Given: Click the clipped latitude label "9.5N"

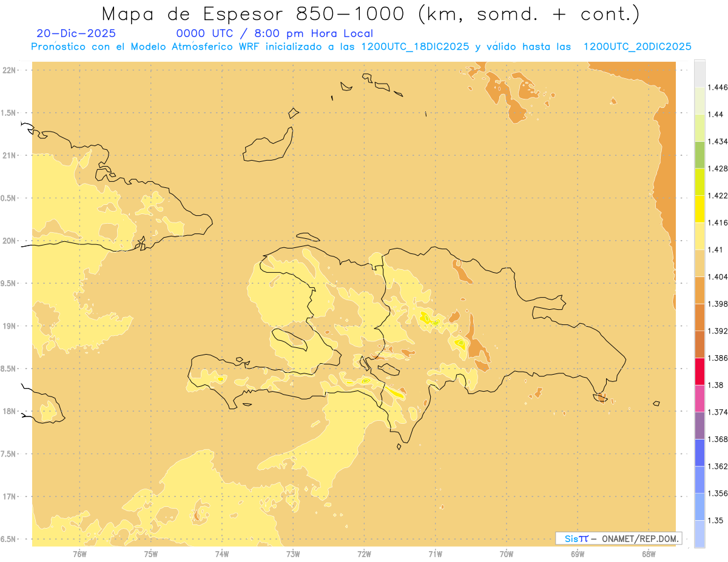Looking at the screenshot, I should click(x=8, y=284).
